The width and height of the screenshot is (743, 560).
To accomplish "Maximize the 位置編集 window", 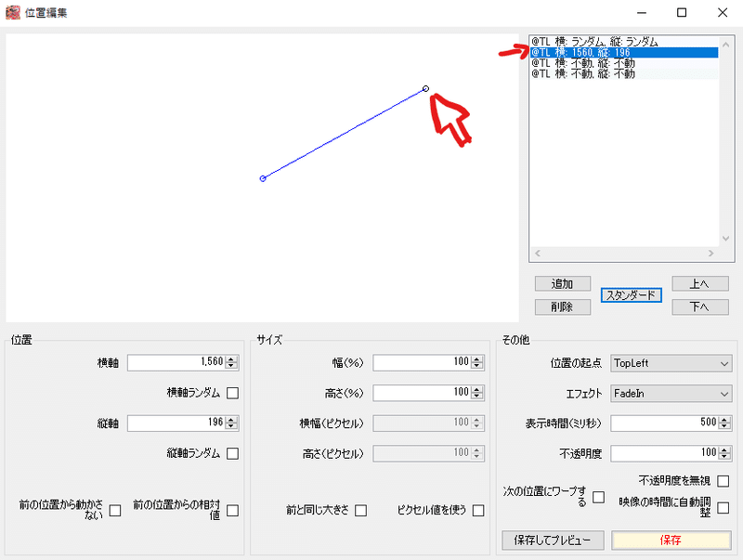I will click(682, 13).
